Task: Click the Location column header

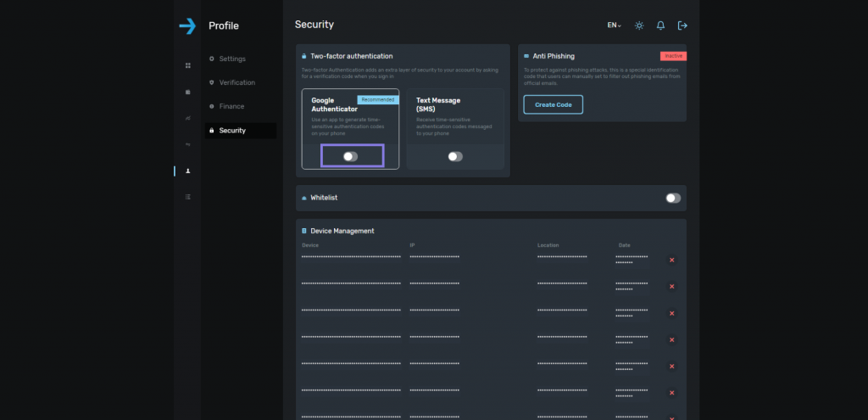Action: point(548,245)
